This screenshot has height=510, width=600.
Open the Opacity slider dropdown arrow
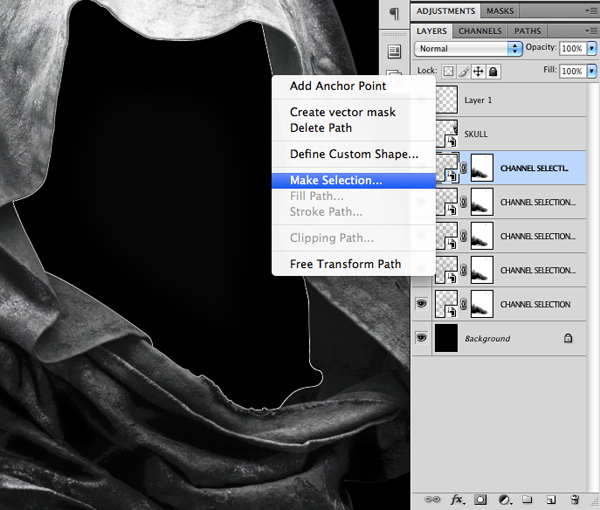coord(593,48)
